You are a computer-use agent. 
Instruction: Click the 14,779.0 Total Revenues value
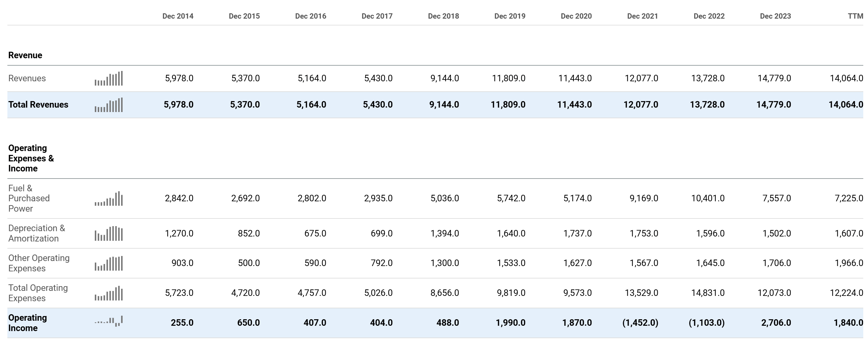pyautogui.click(x=775, y=105)
